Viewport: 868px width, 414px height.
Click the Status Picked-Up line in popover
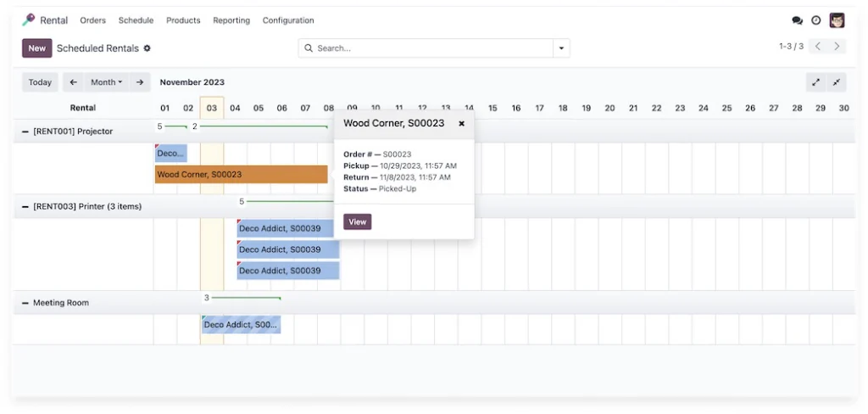[x=380, y=188]
